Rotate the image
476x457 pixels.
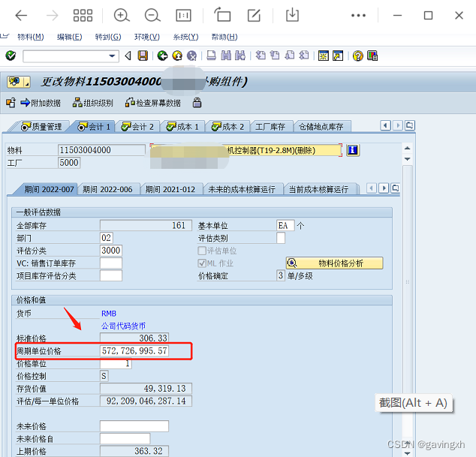click(x=222, y=15)
